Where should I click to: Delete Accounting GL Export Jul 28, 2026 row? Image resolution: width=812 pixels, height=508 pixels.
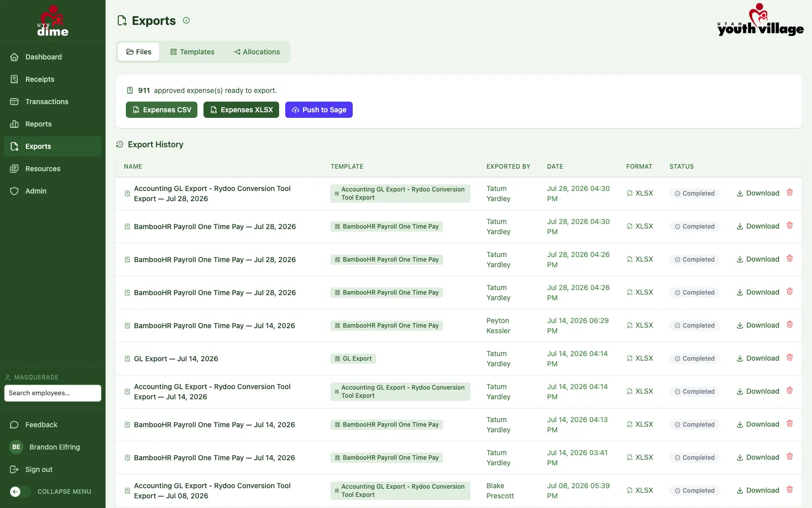[x=790, y=193]
